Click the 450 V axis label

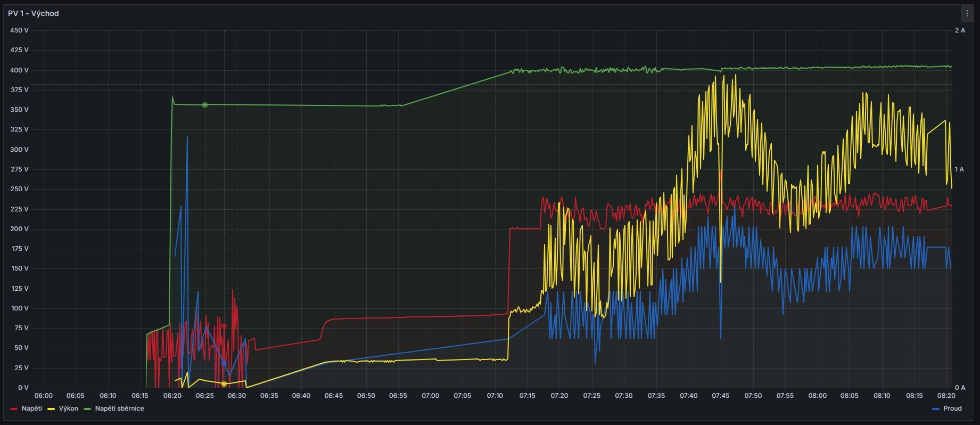tap(20, 30)
